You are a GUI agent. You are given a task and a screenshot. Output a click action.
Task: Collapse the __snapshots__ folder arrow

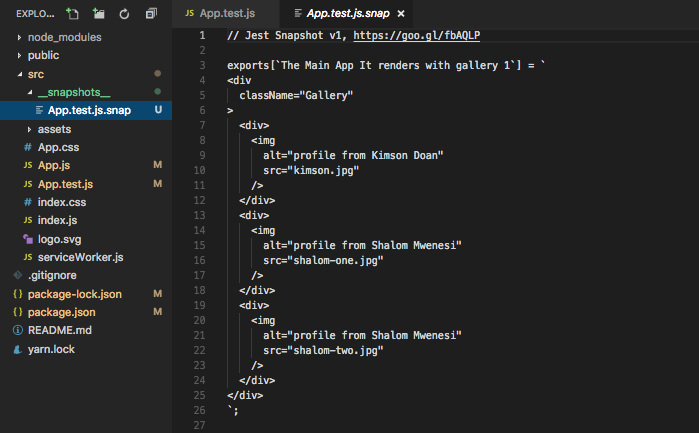tap(30, 92)
